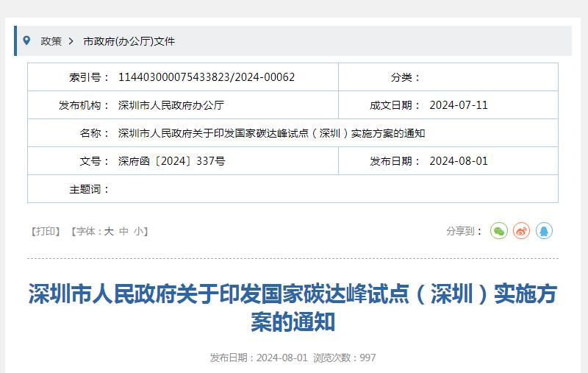Set font size to 大

point(109,231)
